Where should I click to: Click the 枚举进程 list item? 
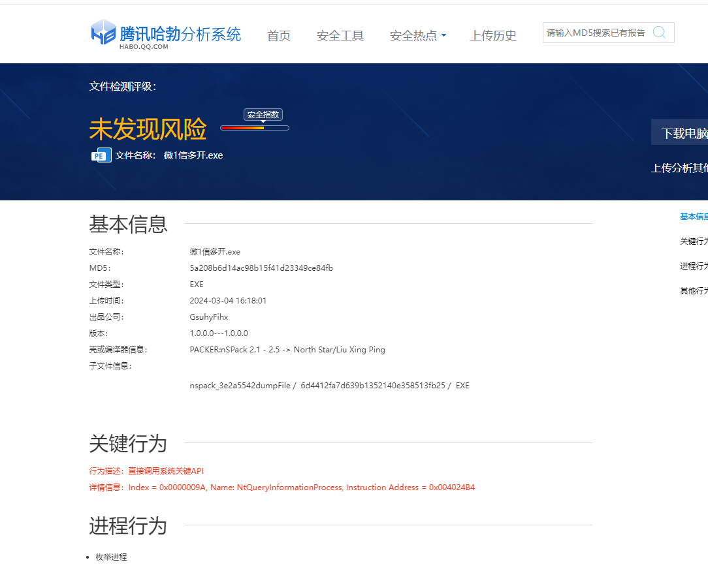pos(111,557)
